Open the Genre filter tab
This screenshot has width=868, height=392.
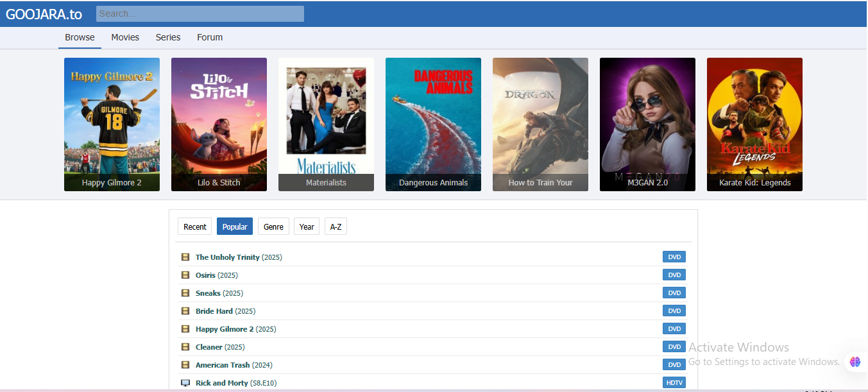[273, 226]
